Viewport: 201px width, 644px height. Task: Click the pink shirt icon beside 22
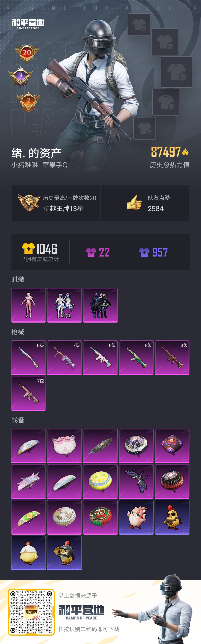(x=91, y=252)
